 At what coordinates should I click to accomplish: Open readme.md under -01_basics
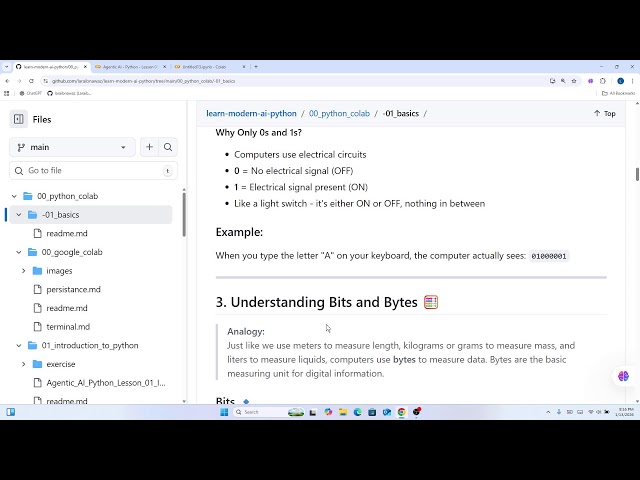[x=67, y=233]
